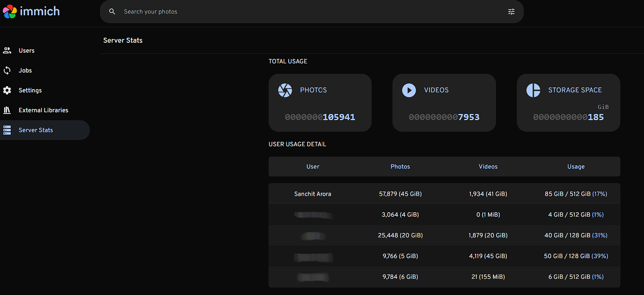Select the Sanchit Arora user row
The width and height of the screenshot is (644, 295).
click(x=444, y=194)
